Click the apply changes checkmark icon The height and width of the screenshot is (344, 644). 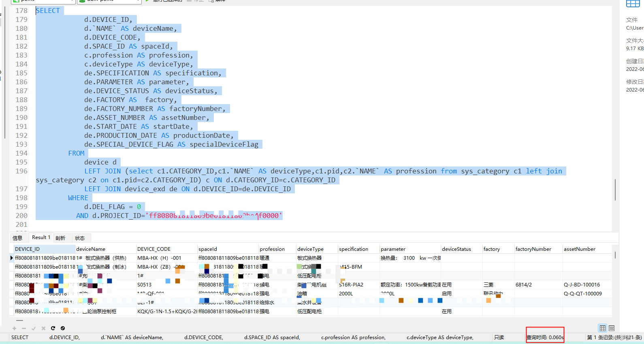click(x=34, y=328)
